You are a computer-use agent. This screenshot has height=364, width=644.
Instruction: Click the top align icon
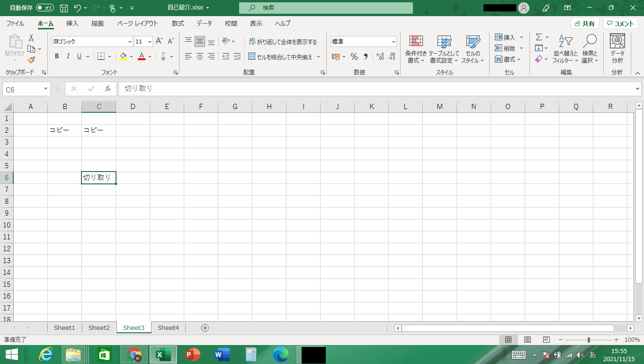click(x=188, y=42)
